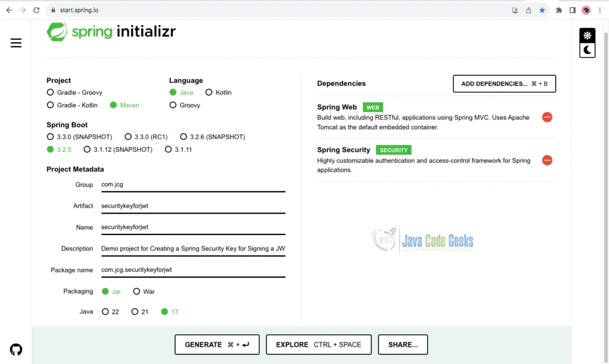The width and height of the screenshot is (609, 364).
Task: Click the Generate button
Action: tap(217, 344)
